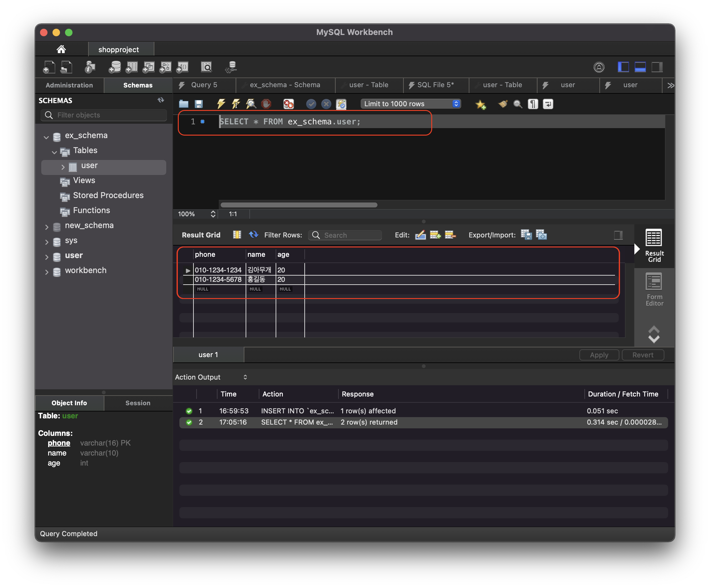Click the refresh schemas icon
This screenshot has height=588, width=710.
pyautogui.click(x=161, y=100)
